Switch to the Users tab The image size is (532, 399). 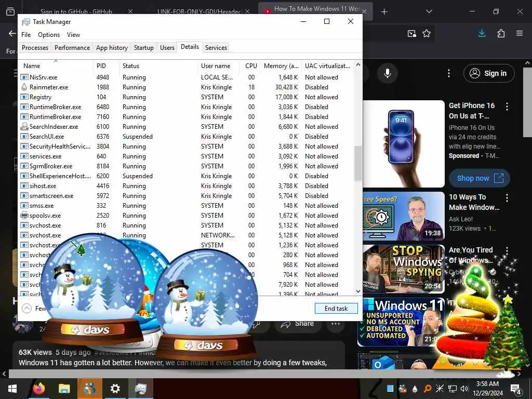coord(167,47)
